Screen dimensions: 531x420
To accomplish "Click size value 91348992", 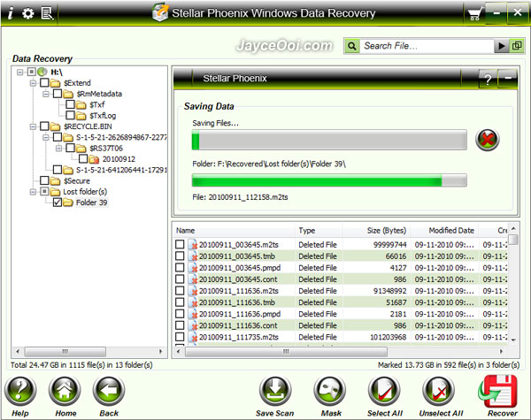I will [x=389, y=291].
